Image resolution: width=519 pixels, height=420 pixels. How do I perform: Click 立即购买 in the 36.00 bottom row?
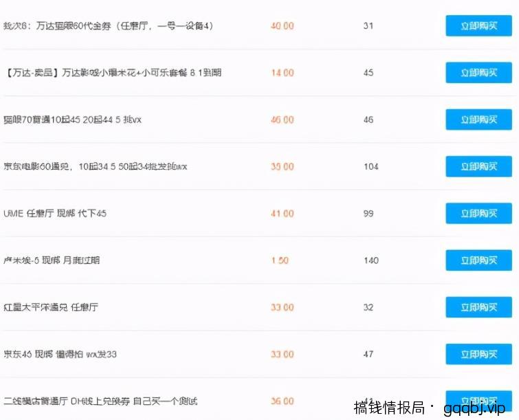tap(478, 401)
